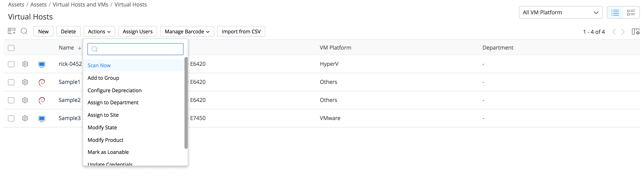
Task: Click the search magnifier toolbar icon
Action: 24,31
